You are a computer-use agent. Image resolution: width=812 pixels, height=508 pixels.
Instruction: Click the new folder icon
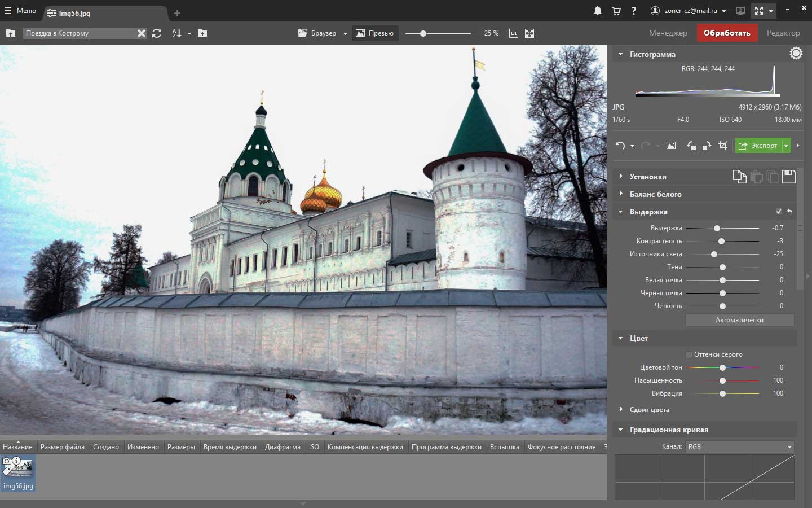(202, 33)
